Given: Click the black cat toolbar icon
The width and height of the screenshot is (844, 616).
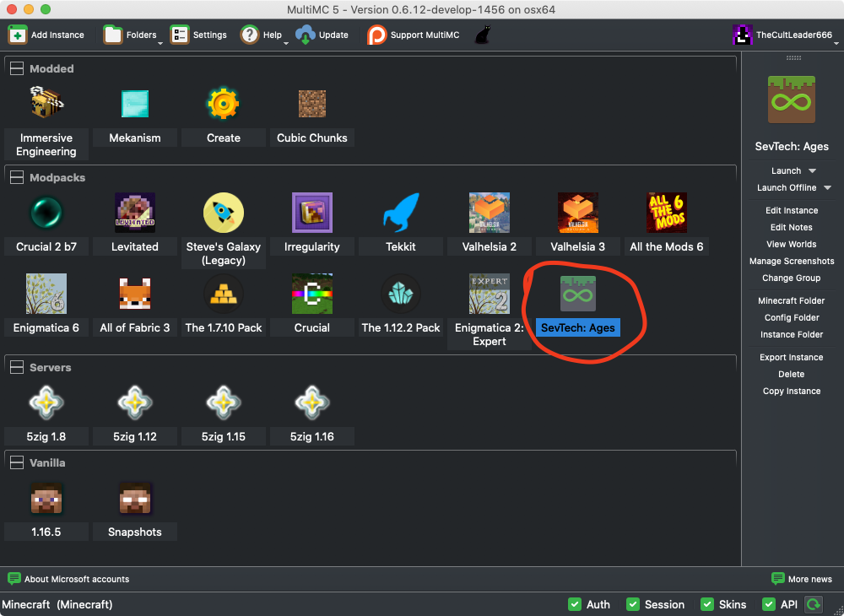Looking at the screenshot, I should click(x=481, y=35).
